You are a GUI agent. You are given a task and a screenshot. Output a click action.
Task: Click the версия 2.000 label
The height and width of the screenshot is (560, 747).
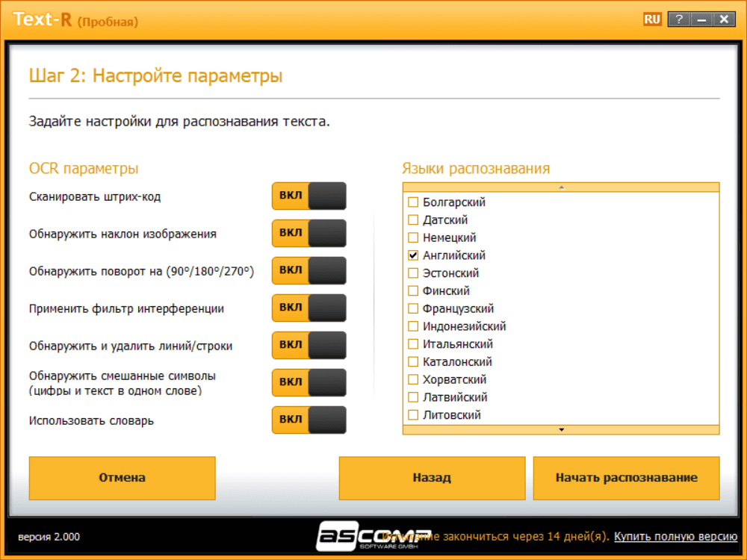pyautogui.click(x=49, y=537)
